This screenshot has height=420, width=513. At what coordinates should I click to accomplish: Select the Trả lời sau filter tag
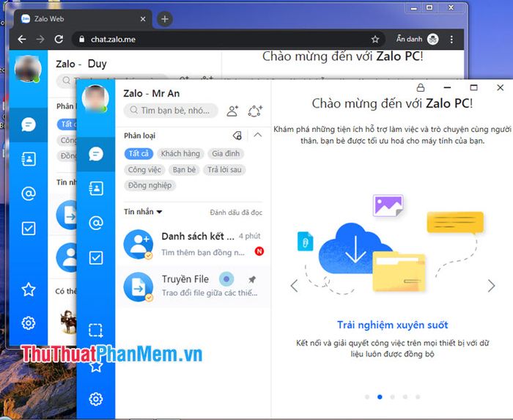(224, 170)
